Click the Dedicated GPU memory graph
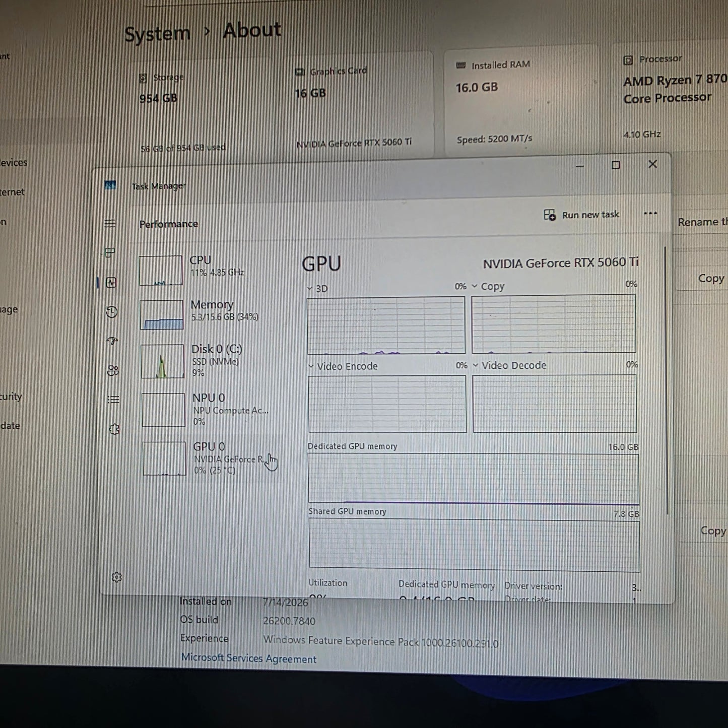Screen dimensions: 728x728 pyautogui.click(x=474, y=479)
